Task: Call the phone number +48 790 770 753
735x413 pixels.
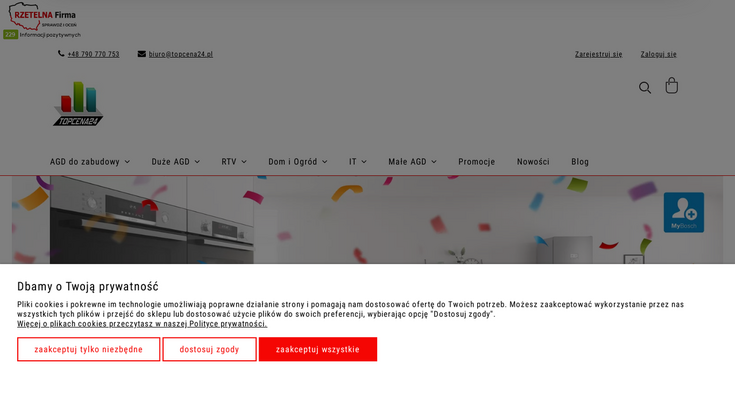Action: point(93,54)
